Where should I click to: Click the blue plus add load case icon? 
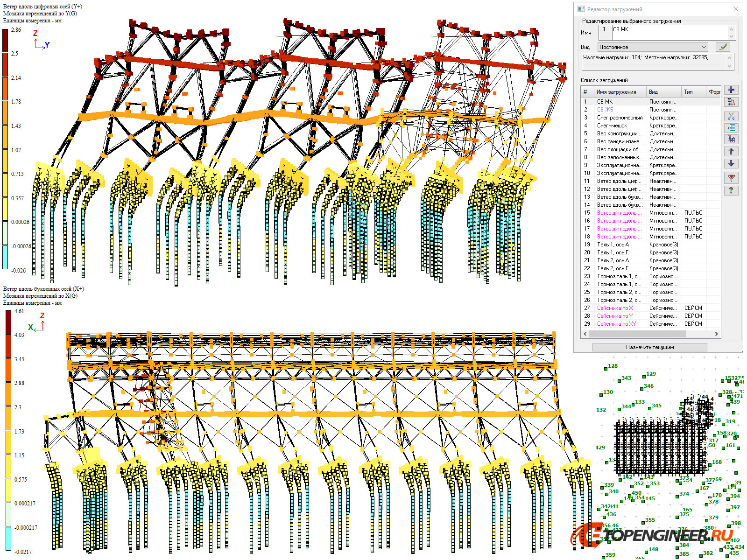pyautogui.click(x=731, y=90)
